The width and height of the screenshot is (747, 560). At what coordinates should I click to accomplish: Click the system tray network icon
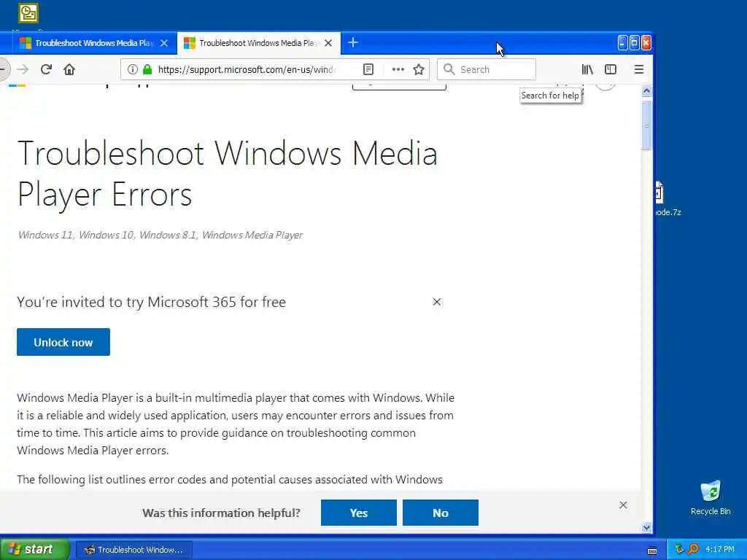click(x=679, y=550)
